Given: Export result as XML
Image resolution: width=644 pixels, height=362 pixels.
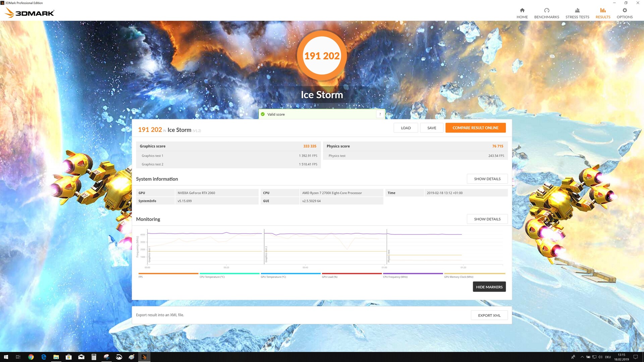Looking at the screenshot, I should click(489, 315).
